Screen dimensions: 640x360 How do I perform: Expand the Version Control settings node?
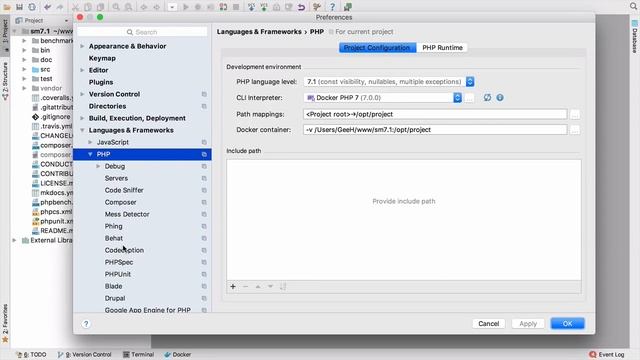click(x=82, y=94)
